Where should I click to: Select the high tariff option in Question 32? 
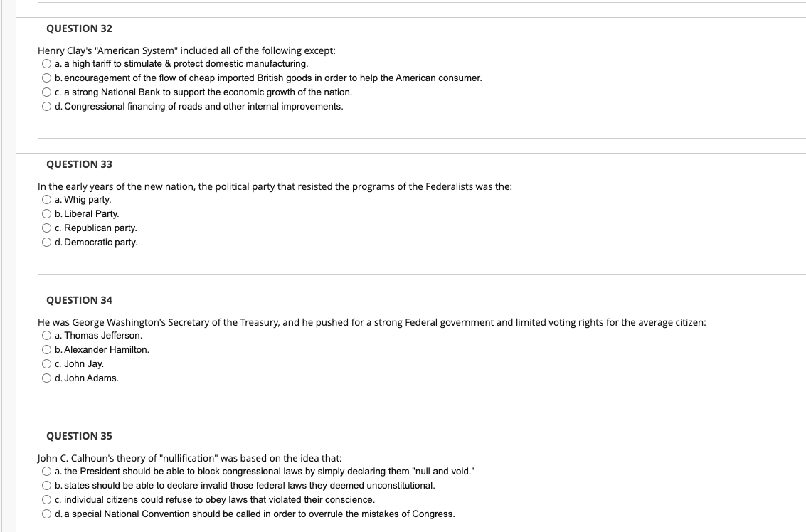pos(46,64)
